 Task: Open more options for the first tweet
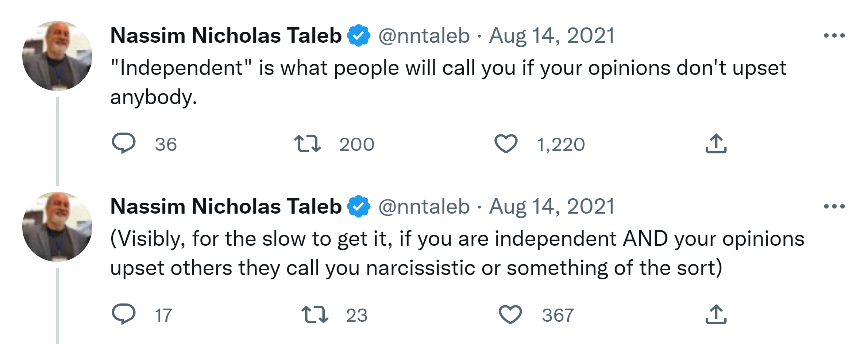pyautogui.click(x=834, y=36)
